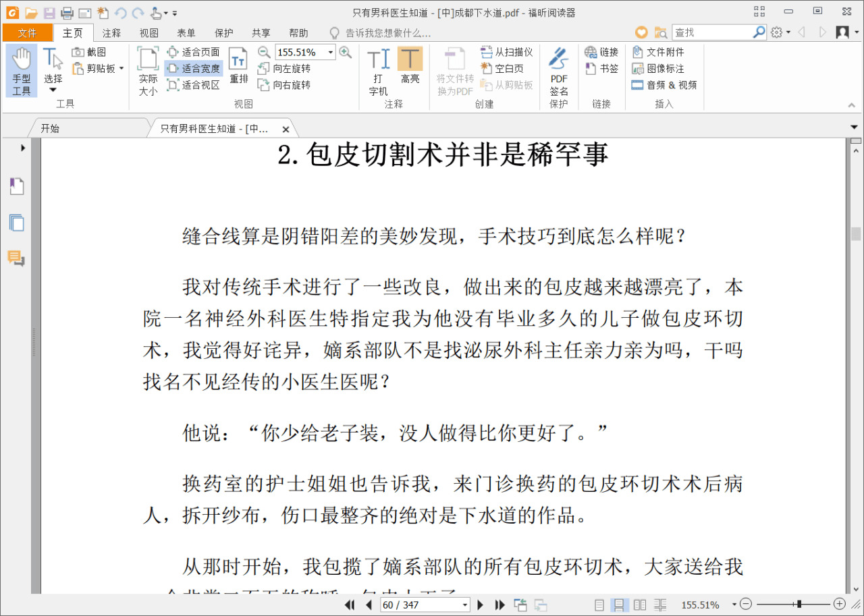Click the zoom slider handle in status bar
The image size is (864, 616).
(799, 604)
